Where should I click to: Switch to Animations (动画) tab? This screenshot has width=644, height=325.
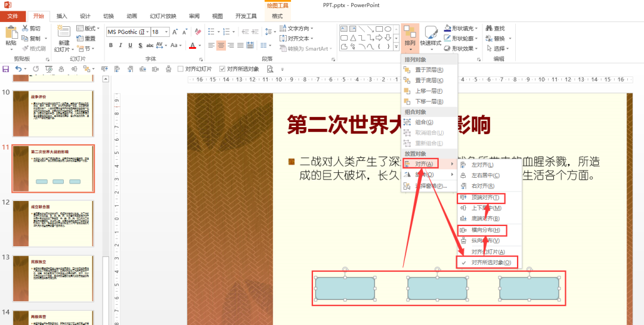(x=132, y=16)
